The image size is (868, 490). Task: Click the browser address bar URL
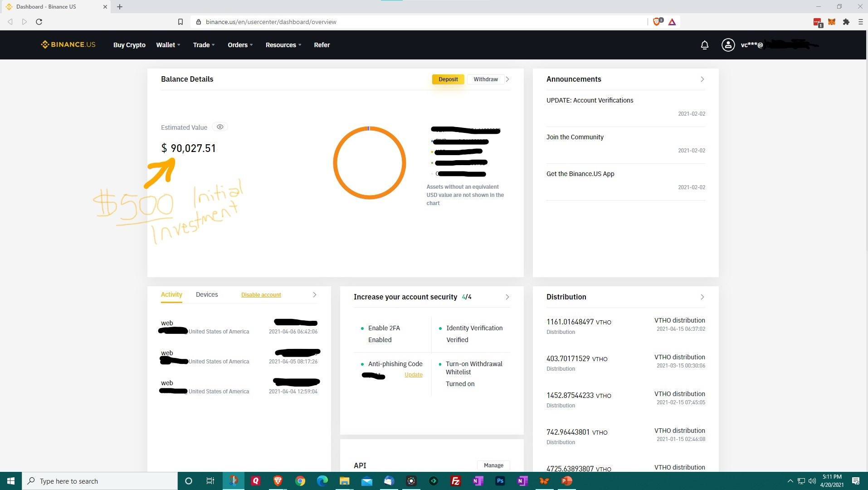(271, 22)
